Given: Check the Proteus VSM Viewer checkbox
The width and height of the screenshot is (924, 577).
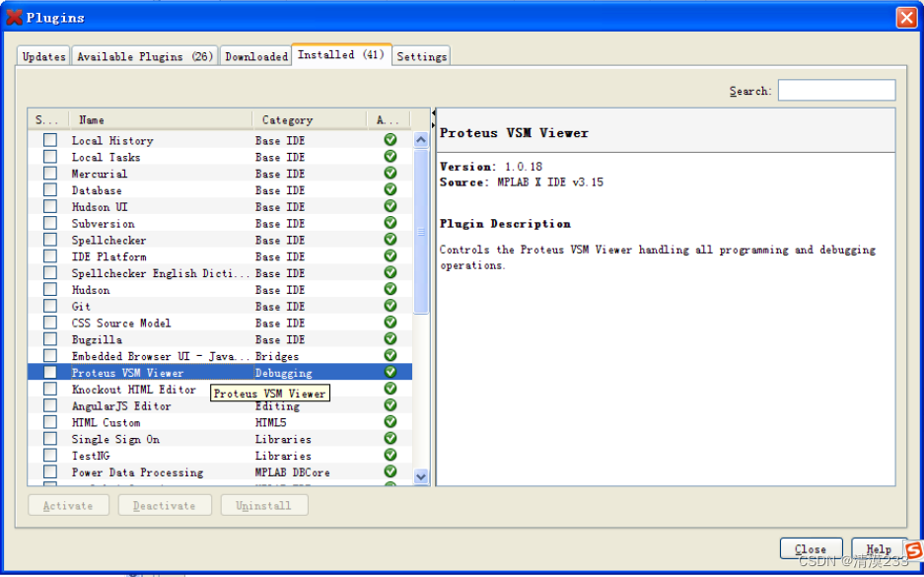Looking at the screenshot, I should (x=50, y=373).
